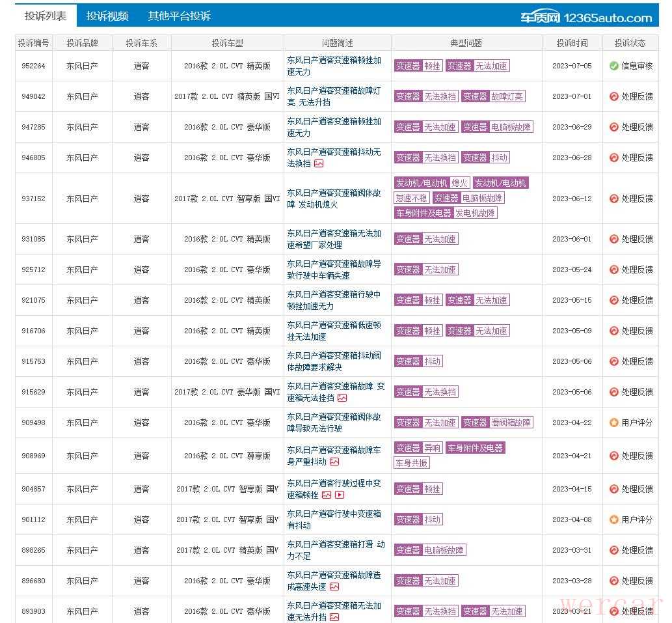This screenshot has height=623, width=672.
Task: Open the image icon in complaint 908969's row
Action: click(334, 462)
